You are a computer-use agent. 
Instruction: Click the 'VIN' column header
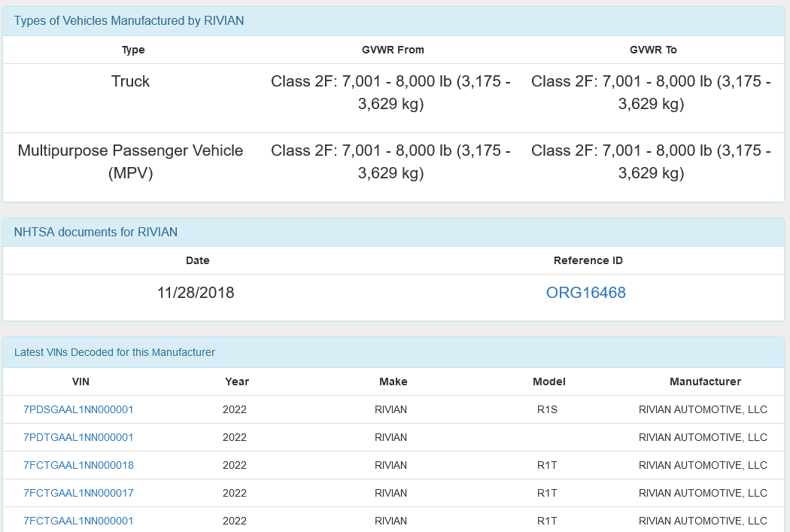[x=81, y=382]
